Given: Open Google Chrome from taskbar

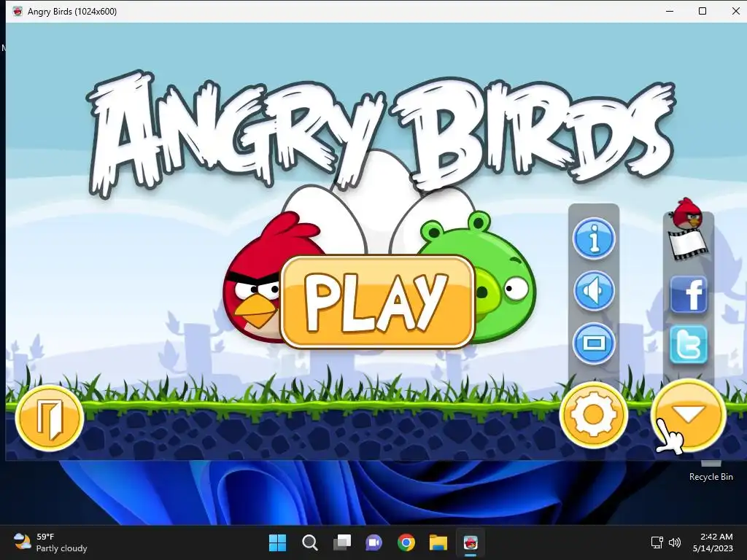Looking at the screenshot, I should (x=406, y=542).
